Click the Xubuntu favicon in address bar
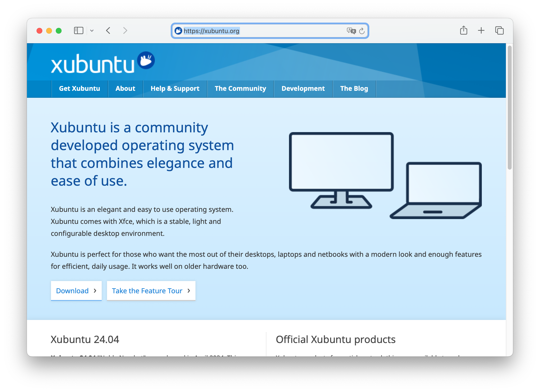 (x=178, y=31)
